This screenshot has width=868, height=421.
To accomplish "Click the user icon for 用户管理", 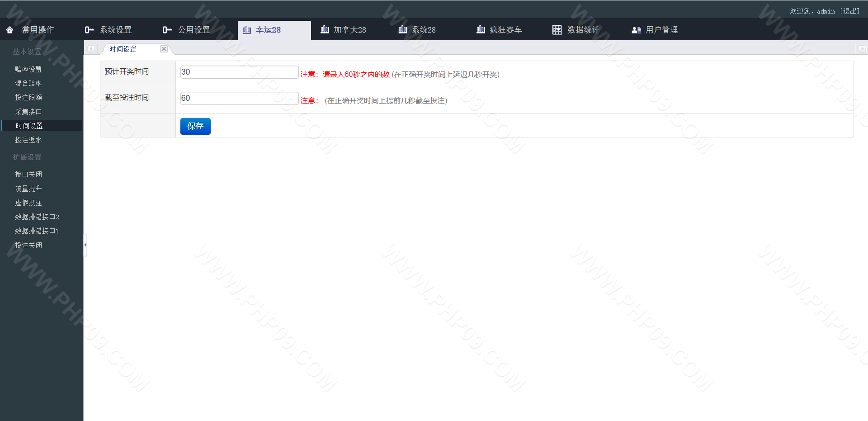I will (636, 30).
